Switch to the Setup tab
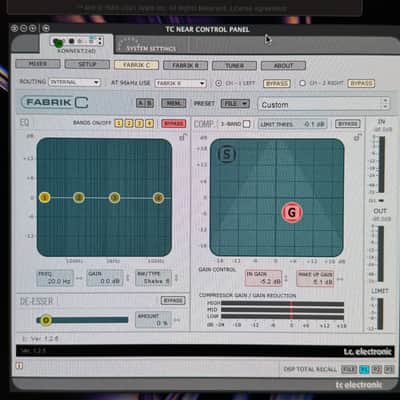Image resolution: width=400 pixels, height=400 pixels. point(87,64)
